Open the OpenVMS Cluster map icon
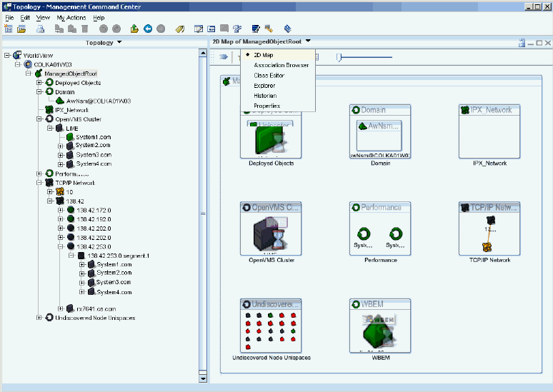Image resolution: width=553 pixels, height=392 pixels. (x=270, y=233)
